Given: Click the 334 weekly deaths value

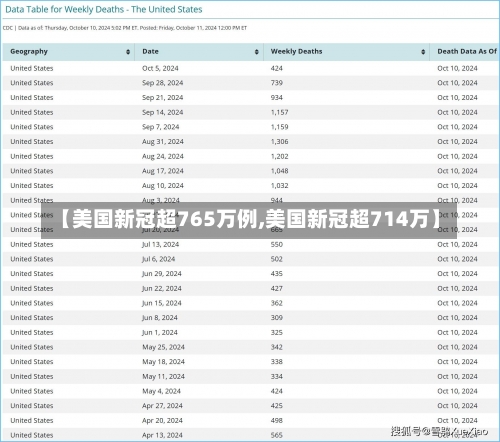Looking at the screenshot, I should (x=277, y=376).
